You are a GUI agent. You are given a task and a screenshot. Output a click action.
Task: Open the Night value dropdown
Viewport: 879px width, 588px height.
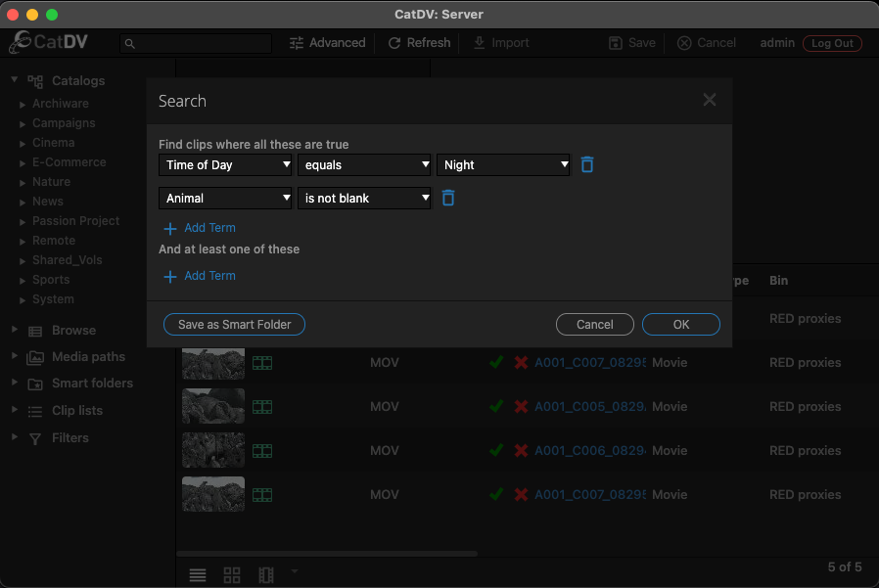coord(503,164)
